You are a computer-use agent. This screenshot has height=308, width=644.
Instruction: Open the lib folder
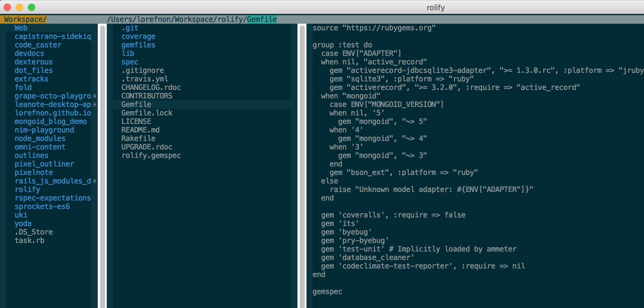pos(128,53)
